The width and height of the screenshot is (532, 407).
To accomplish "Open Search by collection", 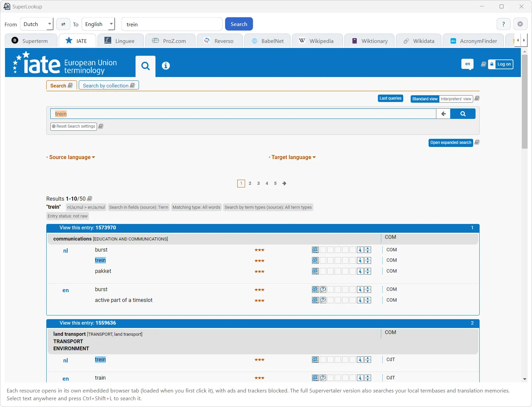I will (x=109, y=85).
